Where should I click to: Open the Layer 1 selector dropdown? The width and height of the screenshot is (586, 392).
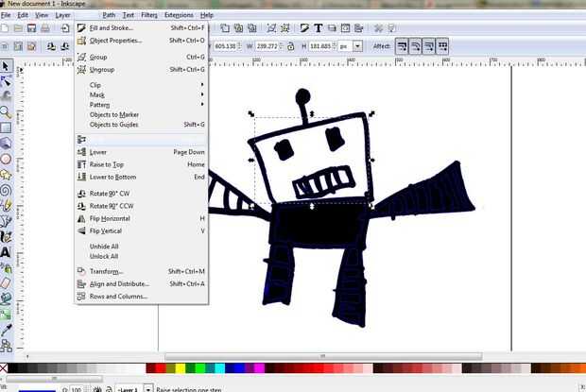[x=148, y=389]
